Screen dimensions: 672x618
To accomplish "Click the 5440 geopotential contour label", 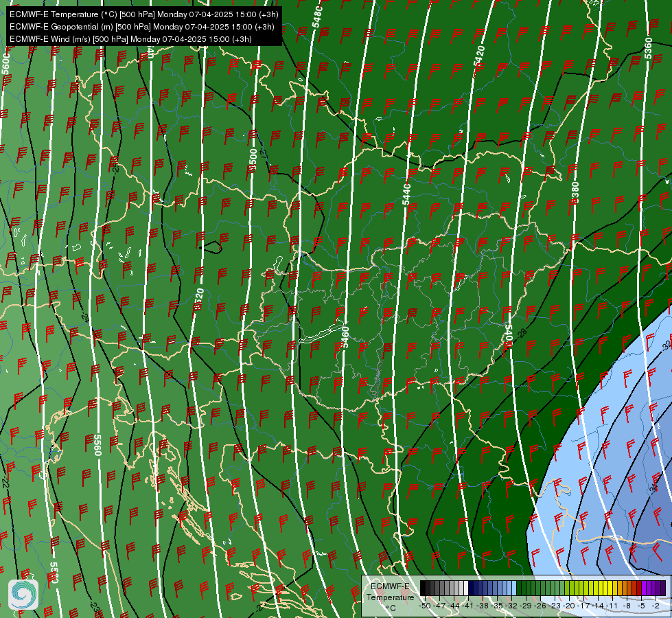I will pyautogui.click(x=406, y=194).
